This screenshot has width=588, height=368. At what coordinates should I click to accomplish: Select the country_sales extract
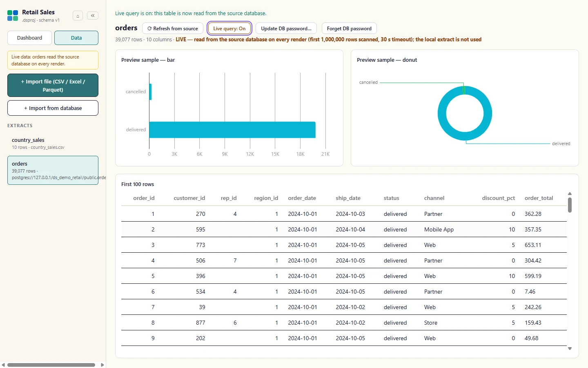[x=53, y=143]
